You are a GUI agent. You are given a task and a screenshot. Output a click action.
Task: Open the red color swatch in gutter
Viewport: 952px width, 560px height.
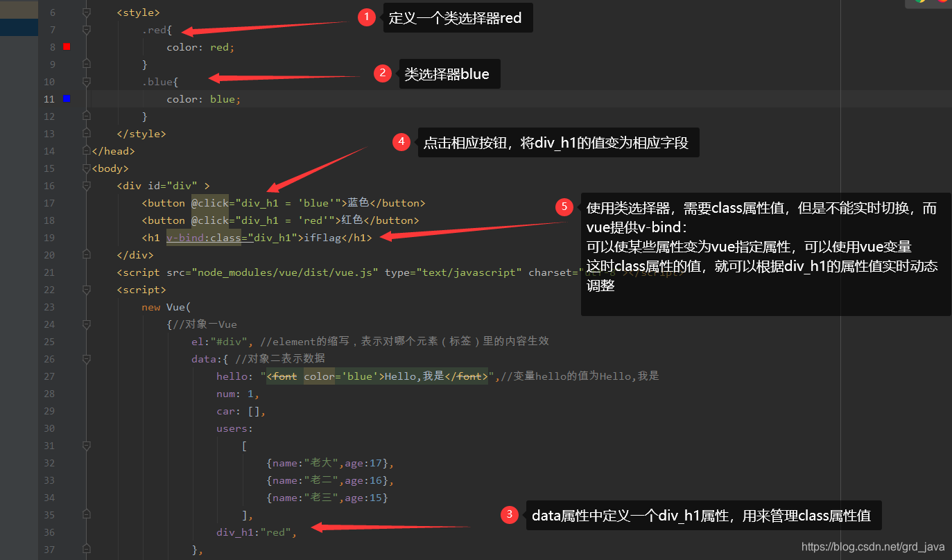coord(67,46)
